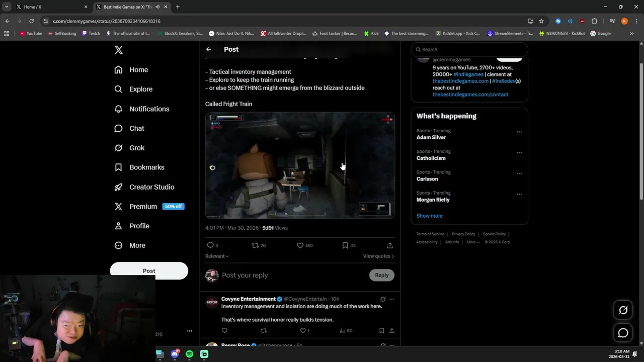Image resolution: width=644 pixels, height=362 pixels.
Task: Bookmark Covyne Entertainment's comment
Action: [x=381, y=330]
